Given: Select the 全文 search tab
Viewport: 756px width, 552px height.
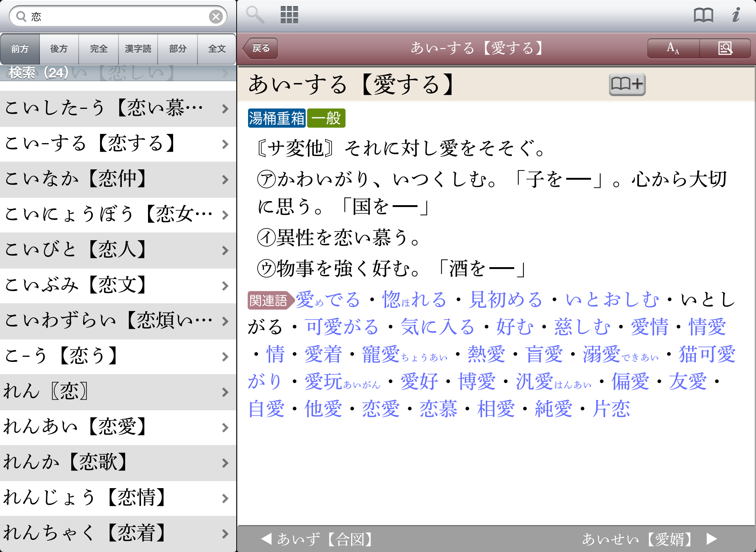Looking at the screenshot, I should 217,49.
